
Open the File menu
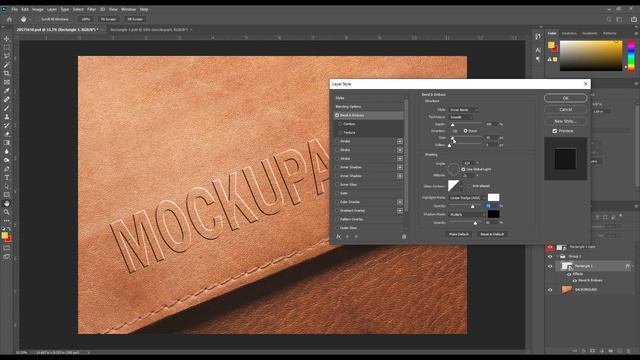tap(14, 9)
